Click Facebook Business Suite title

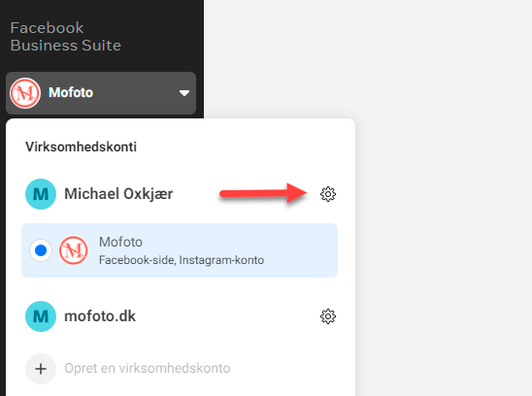coord(65,37)
